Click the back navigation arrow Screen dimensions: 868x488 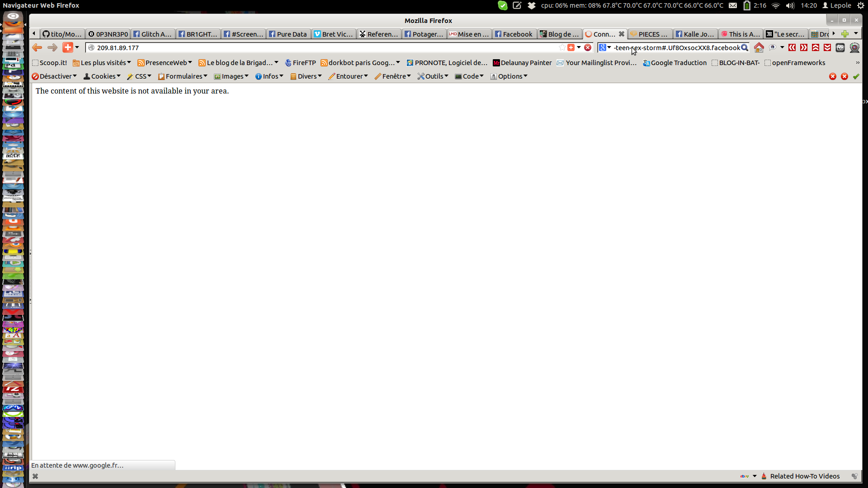[37, 47]
